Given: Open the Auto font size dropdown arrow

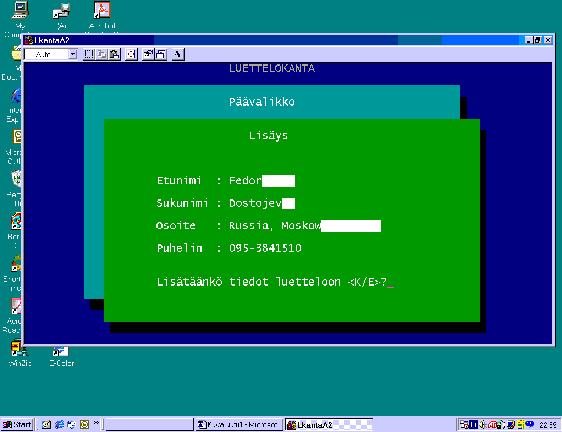Looking at the screenshot, I should pyautogui.click(x=73, y=54).
